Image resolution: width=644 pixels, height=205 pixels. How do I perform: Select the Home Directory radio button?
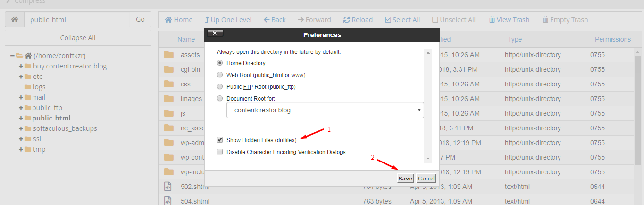click(220, 63)
